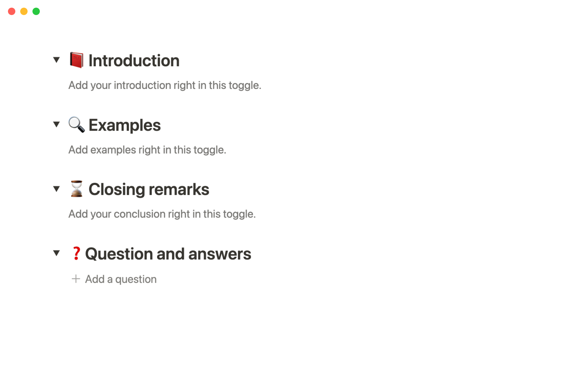Click the red question mark emoji
588x368 pixels.
tap(76, 253)
